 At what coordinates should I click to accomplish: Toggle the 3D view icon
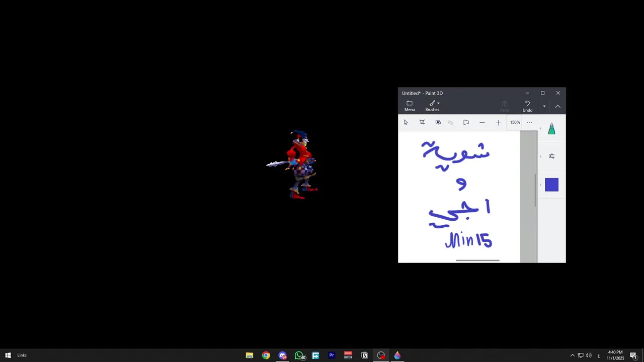point(450,122)
